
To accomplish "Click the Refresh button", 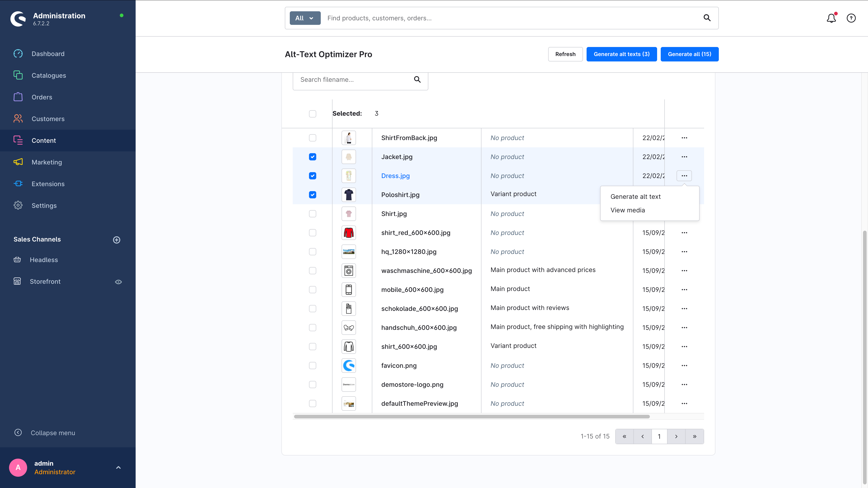I will [565, 54].
